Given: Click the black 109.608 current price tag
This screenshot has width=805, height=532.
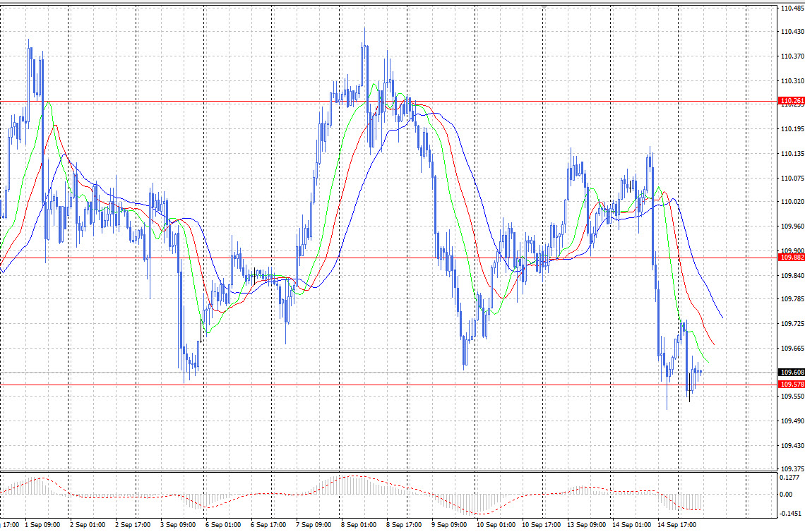Looking at the screenshot, I should tap(792, 373).
